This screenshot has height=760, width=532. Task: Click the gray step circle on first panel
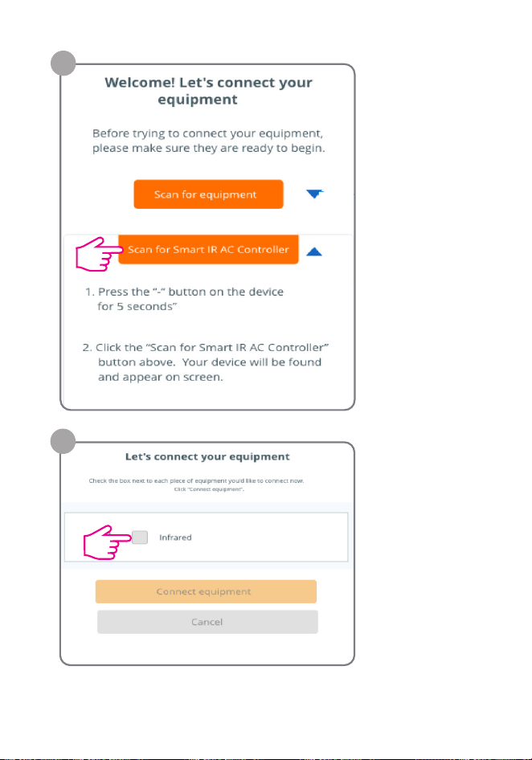(x=63, y=63)
